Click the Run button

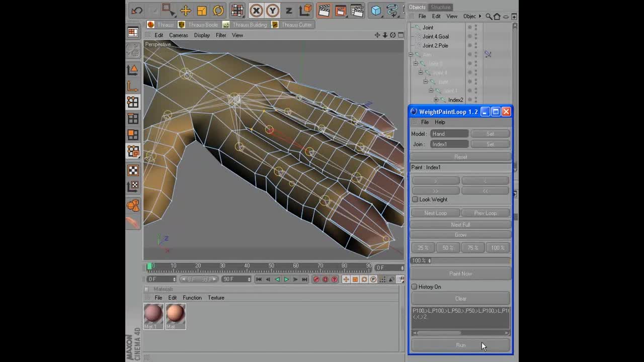tap(460, 345)
